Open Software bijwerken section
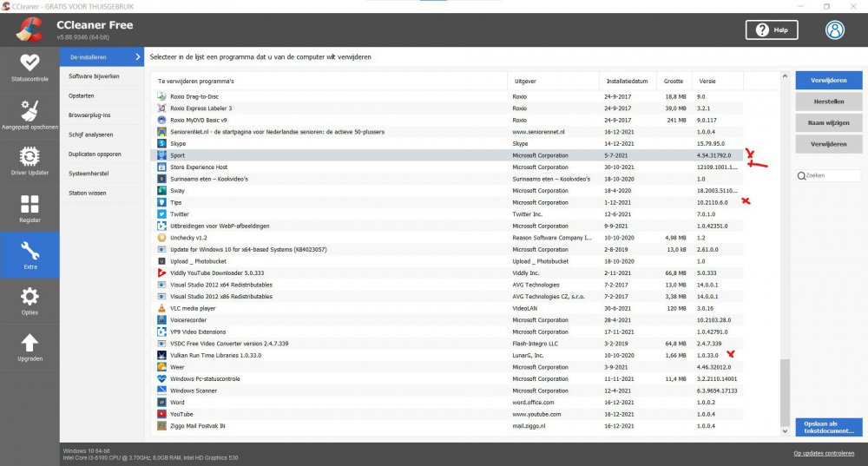 pyautogui.click(x=102, y=76)
